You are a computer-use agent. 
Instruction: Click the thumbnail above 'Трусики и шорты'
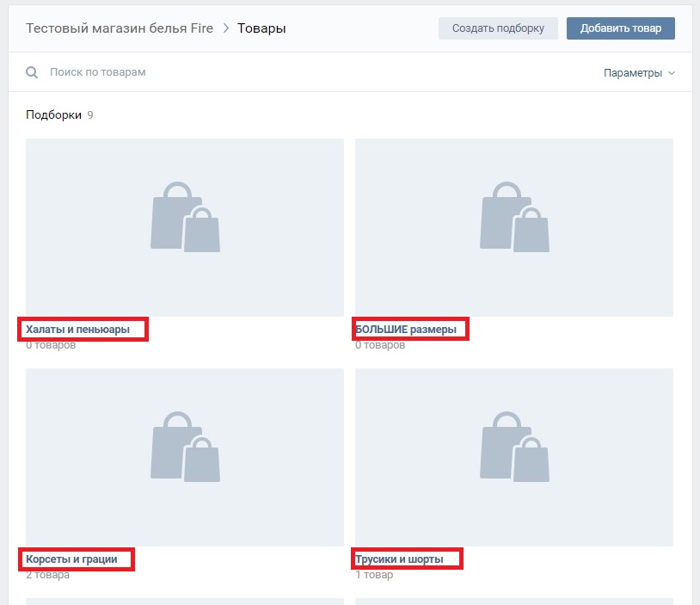514,457
